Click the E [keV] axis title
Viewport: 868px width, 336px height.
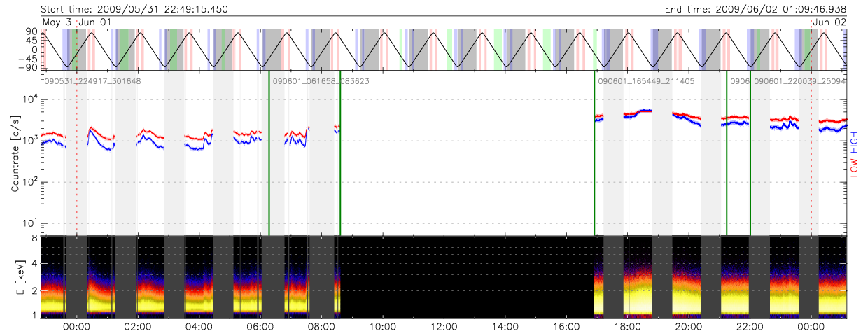pyautogui.click(x=15, y=275)
